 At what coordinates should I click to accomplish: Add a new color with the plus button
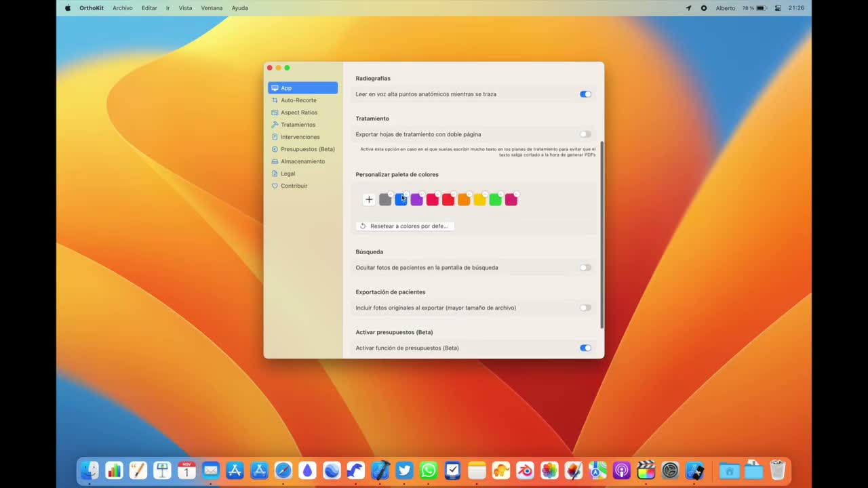coord(369,199)
